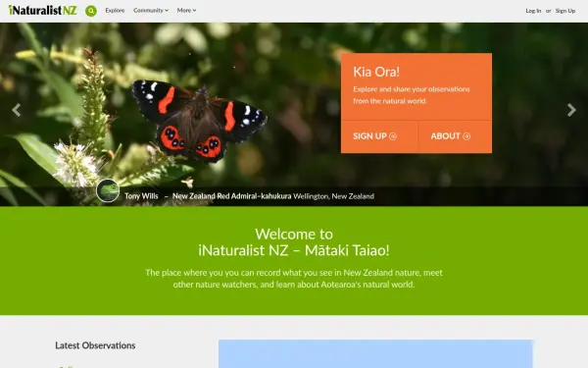Advance to next slide arrow
The width and height of the screenshot is (588, 368).
(x=571, y=110)
